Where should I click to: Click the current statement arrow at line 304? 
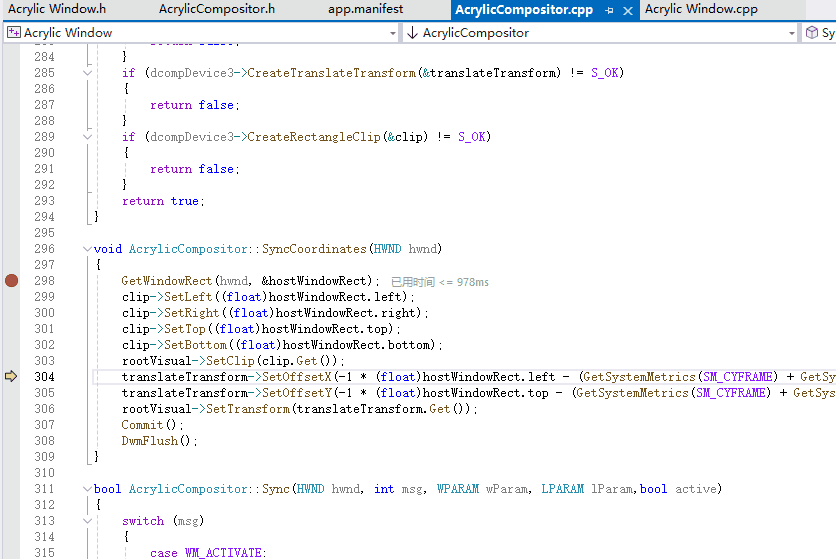[x=11, y=377]
